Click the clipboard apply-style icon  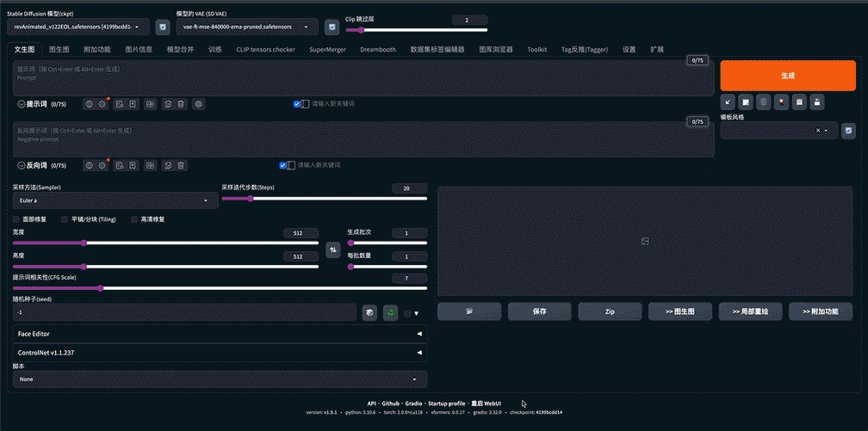799,102
